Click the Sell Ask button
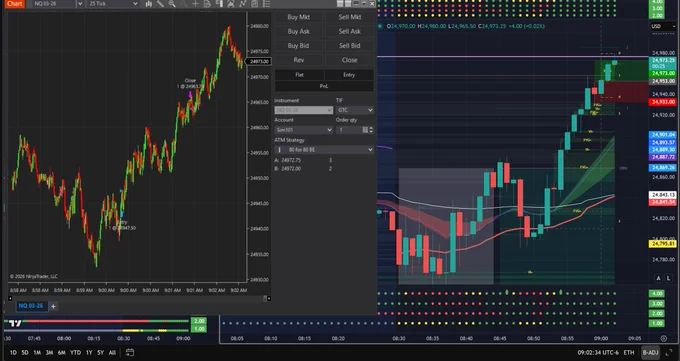Image resolution: width=680 pixels, height=361 pixels. (350, 31)
